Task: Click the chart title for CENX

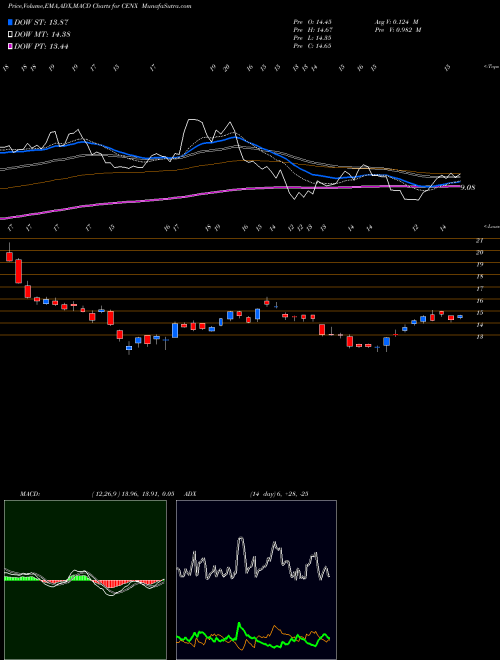Action: tap(100, 7)
